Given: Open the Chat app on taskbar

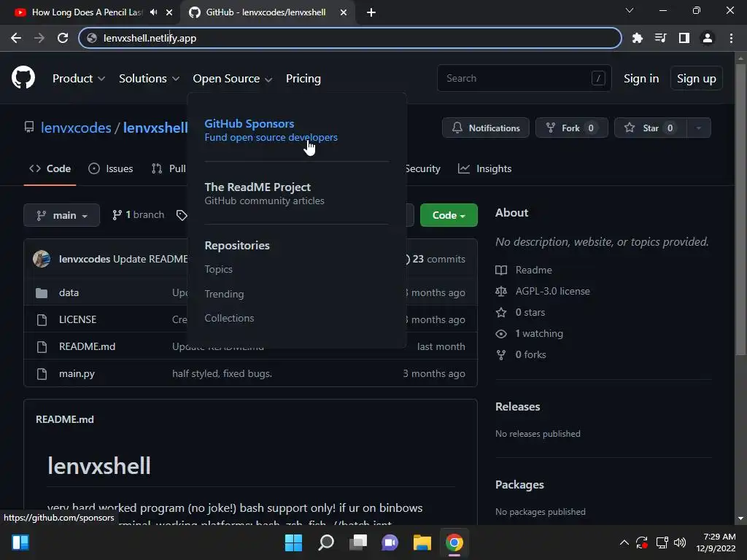Looking at the screenshot, I should click(390, 542).
